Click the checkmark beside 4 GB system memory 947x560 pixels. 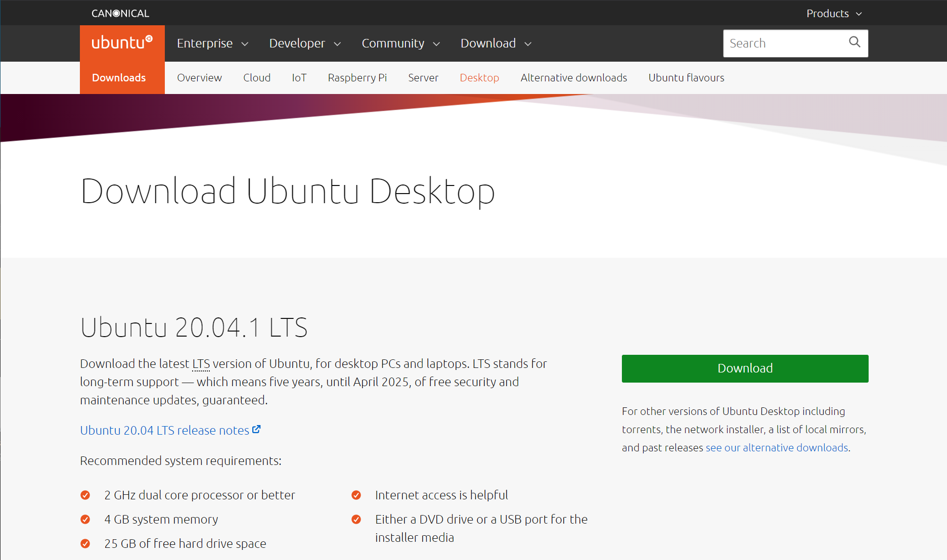(85, 519)
